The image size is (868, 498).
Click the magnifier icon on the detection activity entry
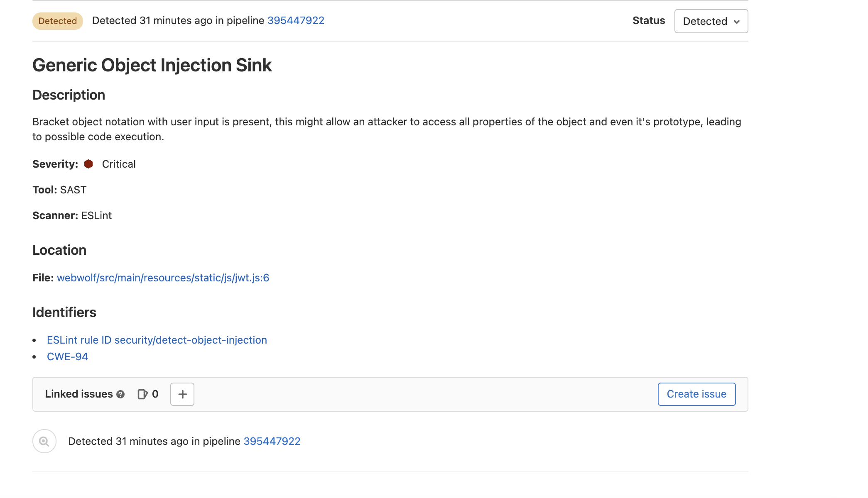(x=44, y=441)
